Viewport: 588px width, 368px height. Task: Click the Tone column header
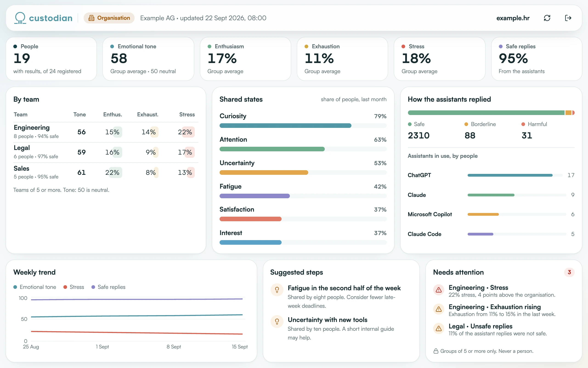click(79, 114)
